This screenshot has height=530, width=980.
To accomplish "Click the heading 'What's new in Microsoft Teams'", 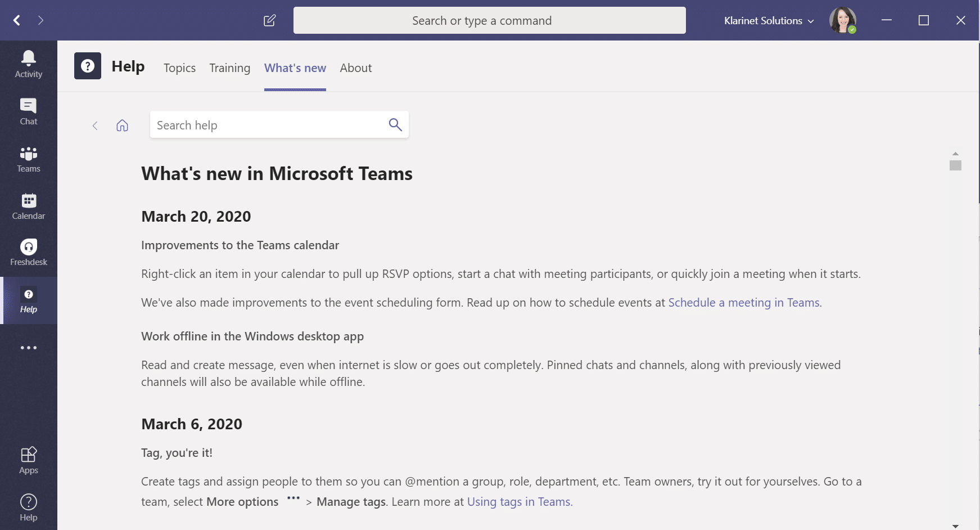I will click(x=277, y=174).
